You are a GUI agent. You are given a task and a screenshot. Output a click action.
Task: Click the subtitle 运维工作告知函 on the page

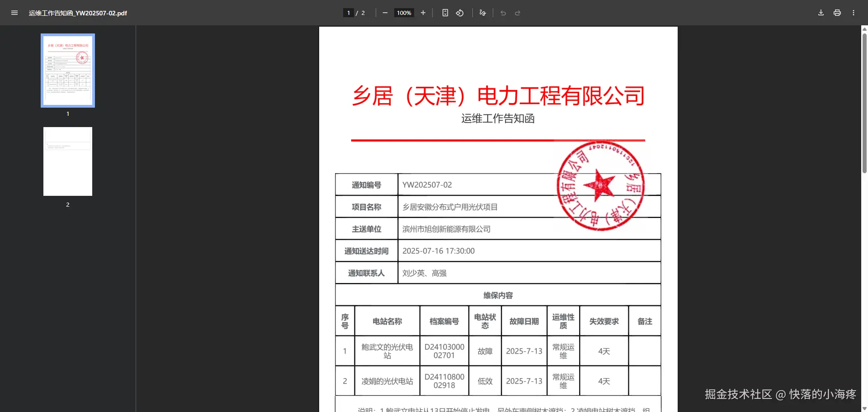click(498, 118)
